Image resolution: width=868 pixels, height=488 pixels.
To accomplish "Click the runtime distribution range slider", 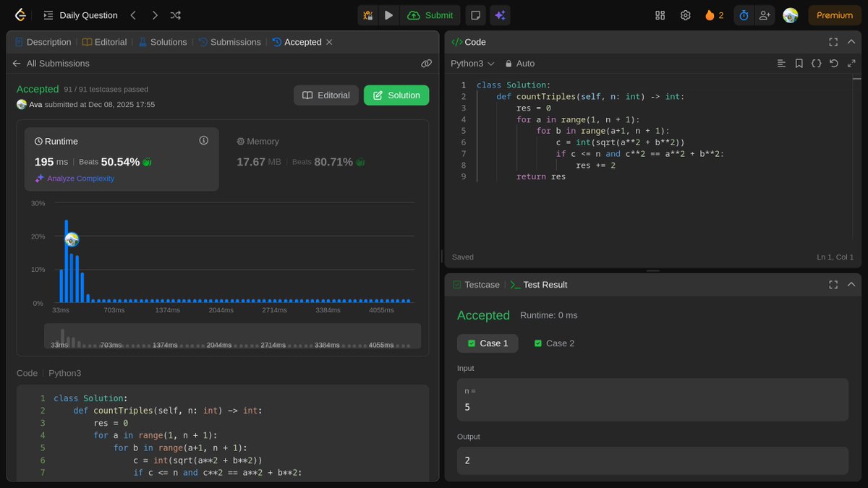I will click(x=232, y=336).
